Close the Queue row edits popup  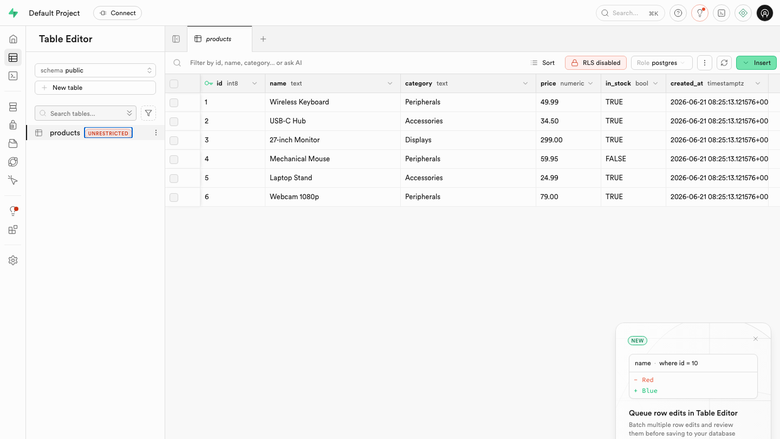(756, 339)
